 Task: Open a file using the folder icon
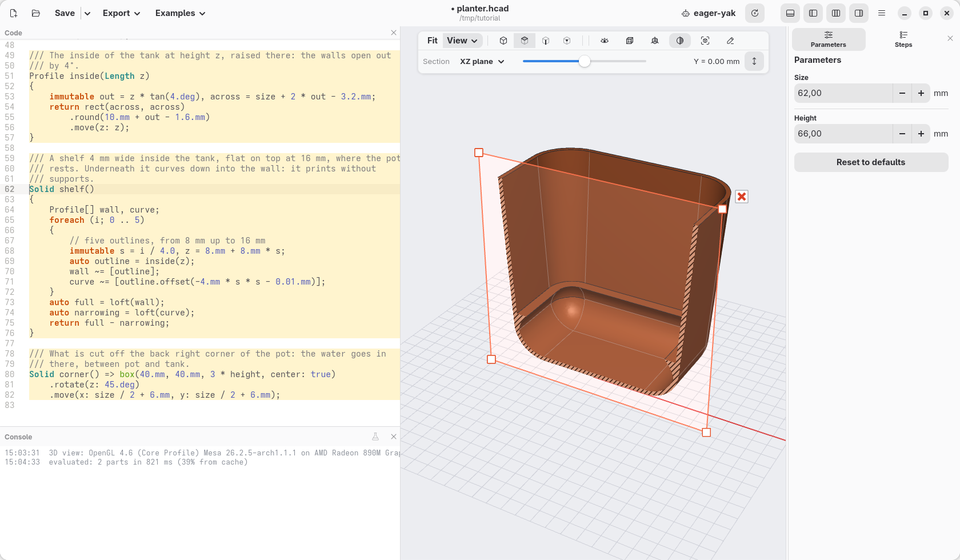pos(36,13)
